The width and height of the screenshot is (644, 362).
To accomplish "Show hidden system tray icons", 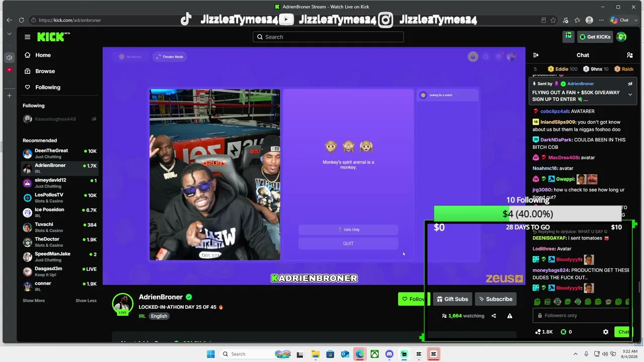I will [x=576, y=354].
